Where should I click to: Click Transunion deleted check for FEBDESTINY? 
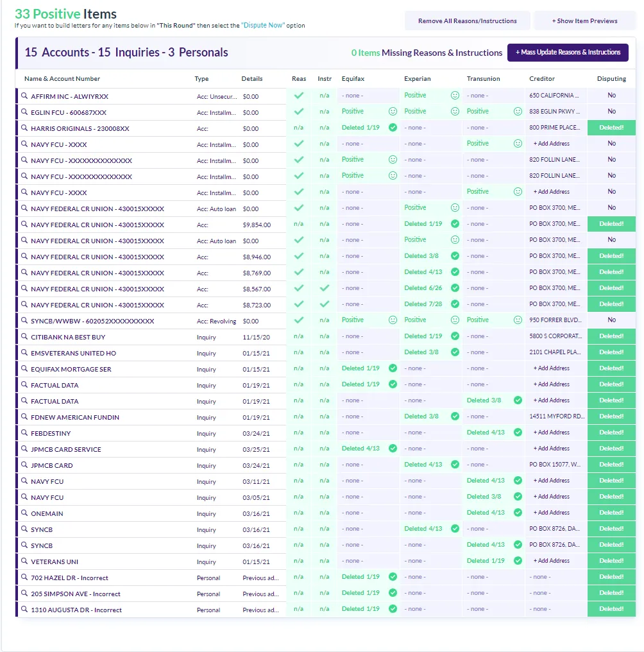pos(518,433)
